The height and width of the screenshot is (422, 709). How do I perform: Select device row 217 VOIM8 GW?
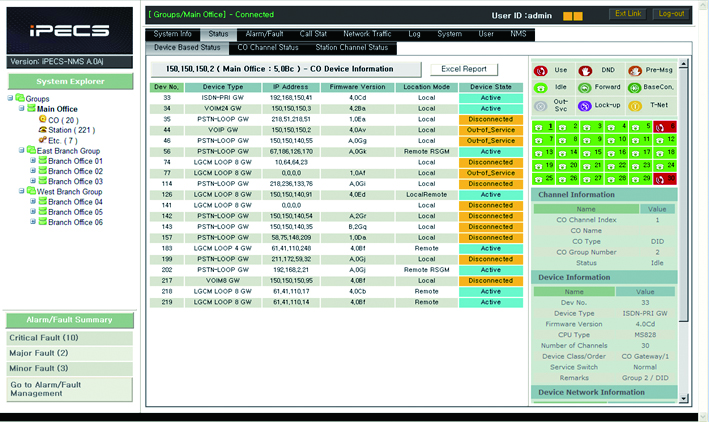tap(336, 280)
